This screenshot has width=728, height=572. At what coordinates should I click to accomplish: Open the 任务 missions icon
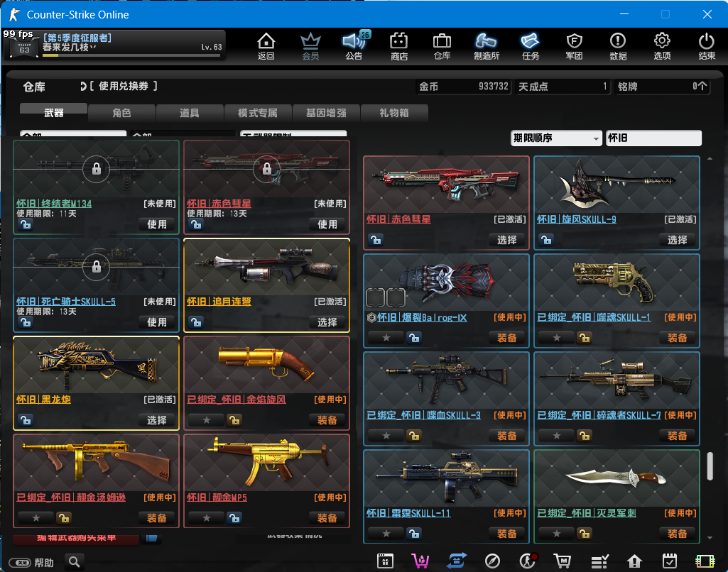(x=531, y=46)
